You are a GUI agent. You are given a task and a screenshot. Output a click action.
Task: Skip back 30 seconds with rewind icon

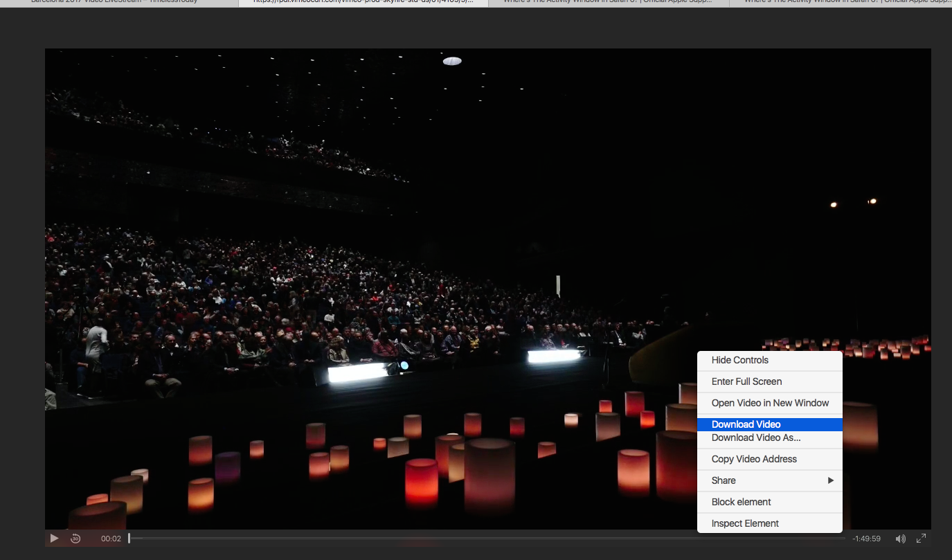tap(75, 539)
